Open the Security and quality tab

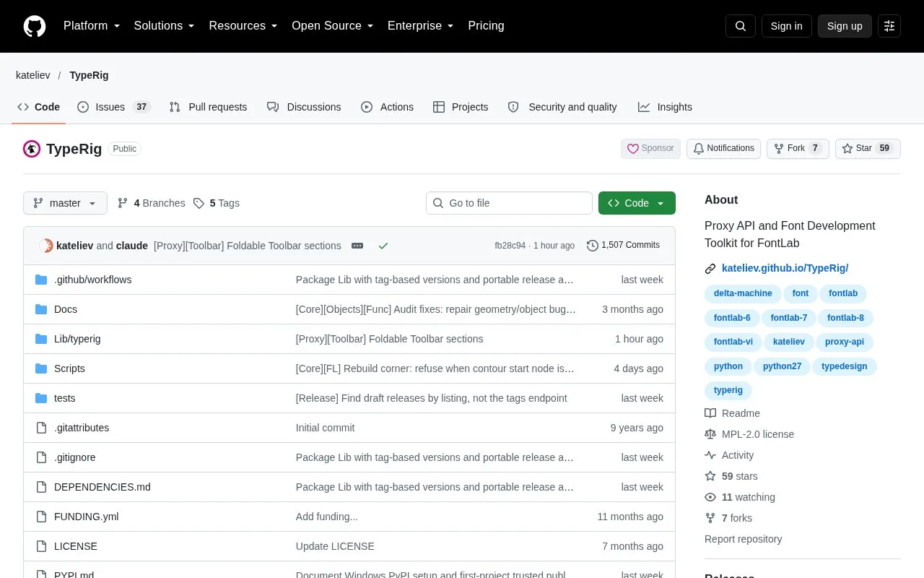pyautogui.click(x=562, y=107)
